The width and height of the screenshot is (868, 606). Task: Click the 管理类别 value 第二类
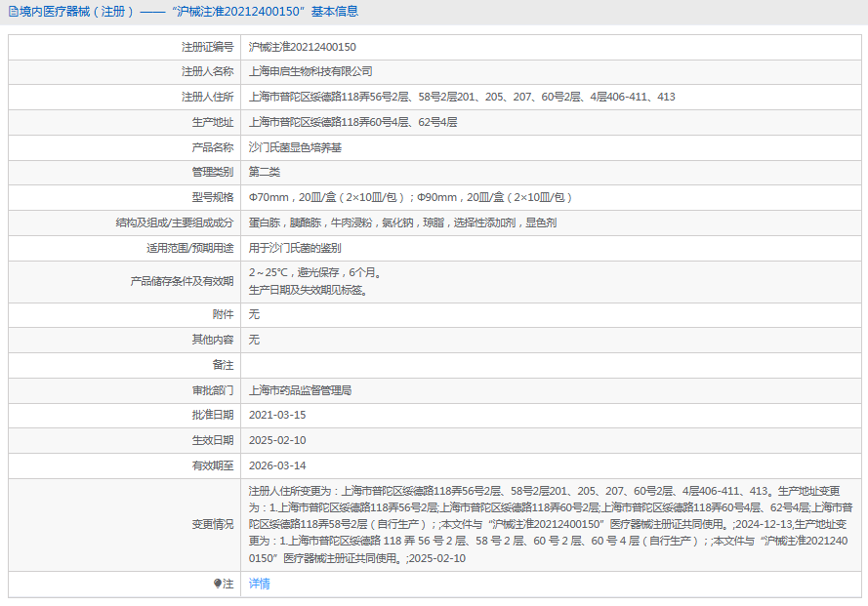tap(264, 172)
